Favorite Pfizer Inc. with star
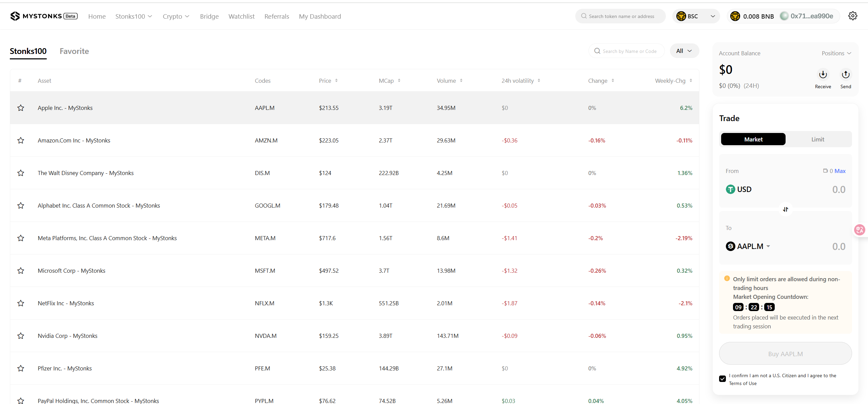This screenshot has width=868, height=404. [21, 368]
